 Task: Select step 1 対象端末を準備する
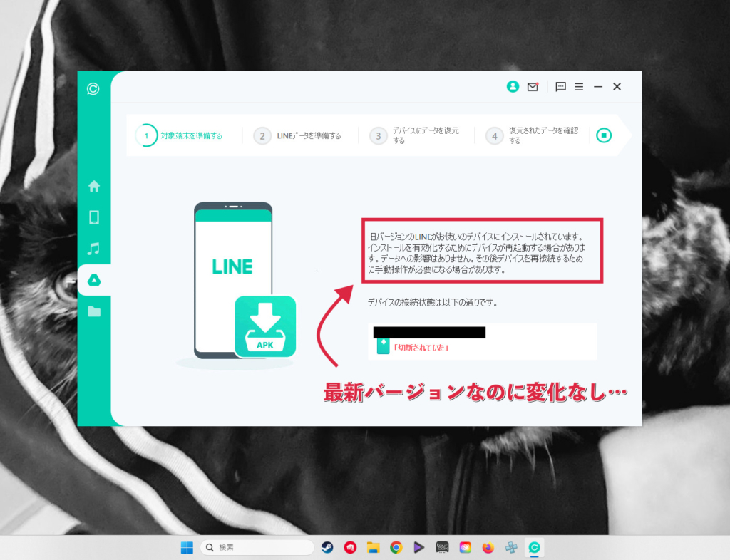[181, 135]
